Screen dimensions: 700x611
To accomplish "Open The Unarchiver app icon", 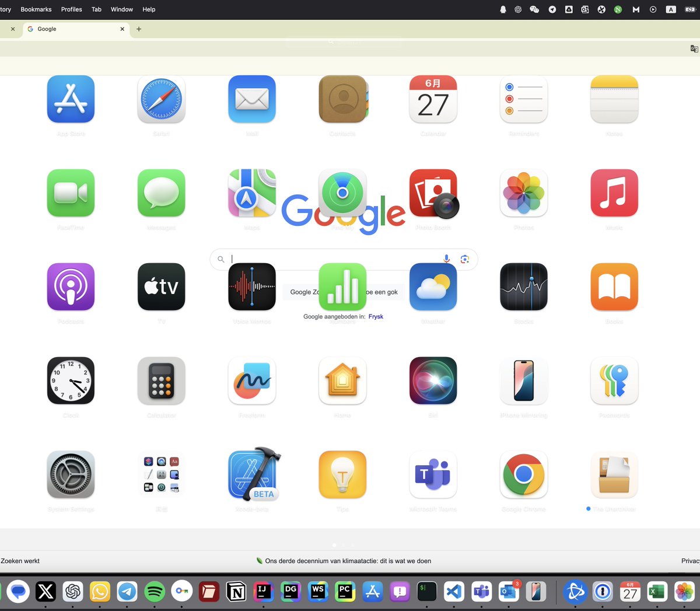I will tap(614, 474).
